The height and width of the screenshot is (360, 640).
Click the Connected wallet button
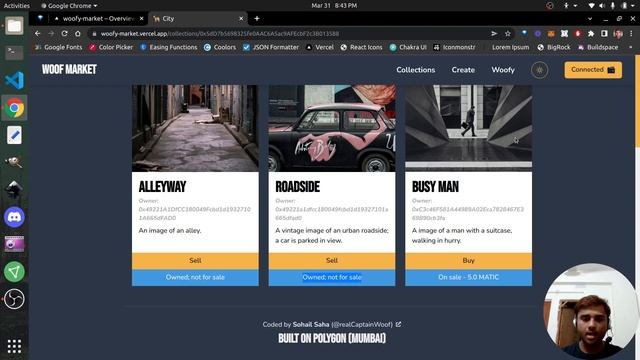[x=593, y=70]
